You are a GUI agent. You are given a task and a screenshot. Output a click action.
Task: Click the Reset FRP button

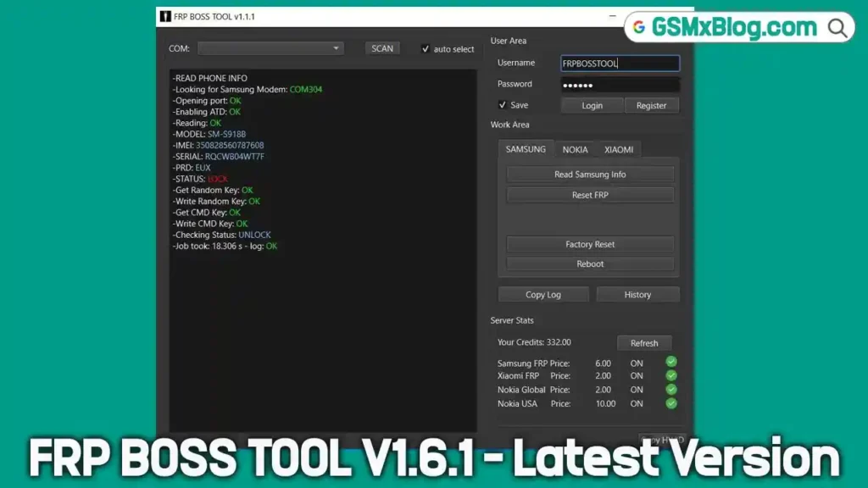[x=589, y=195]
